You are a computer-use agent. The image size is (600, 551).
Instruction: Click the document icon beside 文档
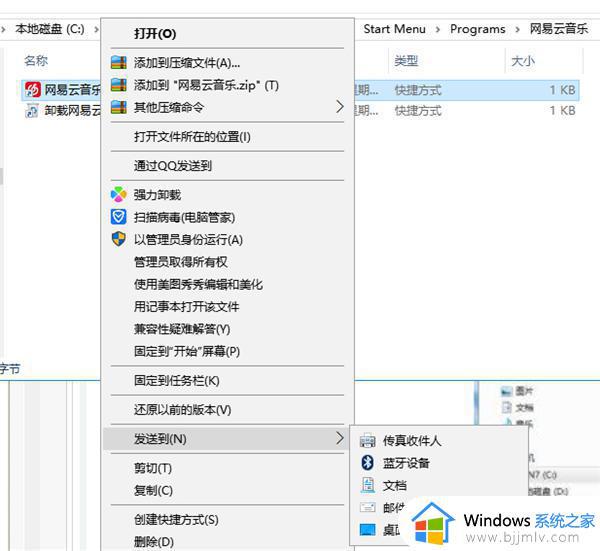(x=368, y=485)
